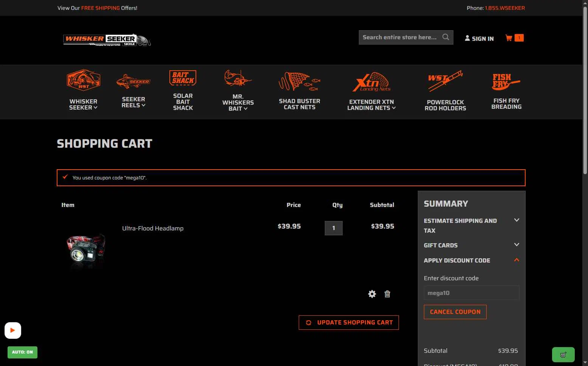Screen dimensions: 588x366
Task: Click the WST Powerlock rod holder icon
Action: (445, 81)
